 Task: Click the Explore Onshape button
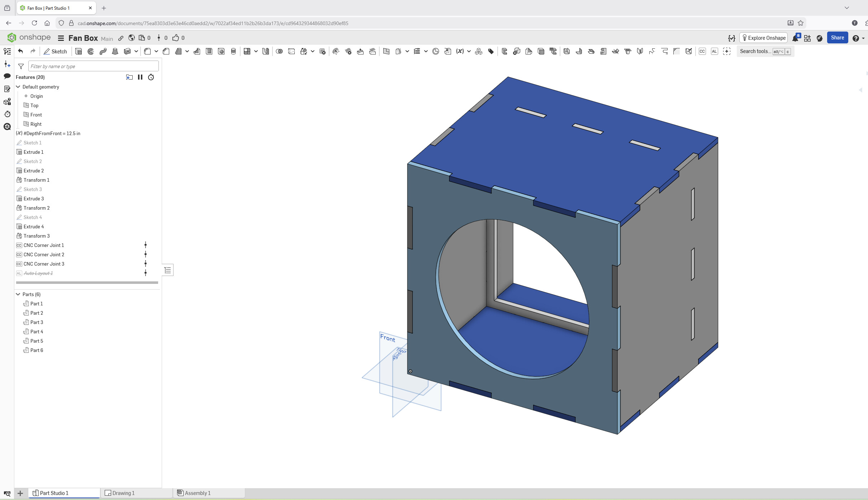pyautogui.click(x=763, y=38)
